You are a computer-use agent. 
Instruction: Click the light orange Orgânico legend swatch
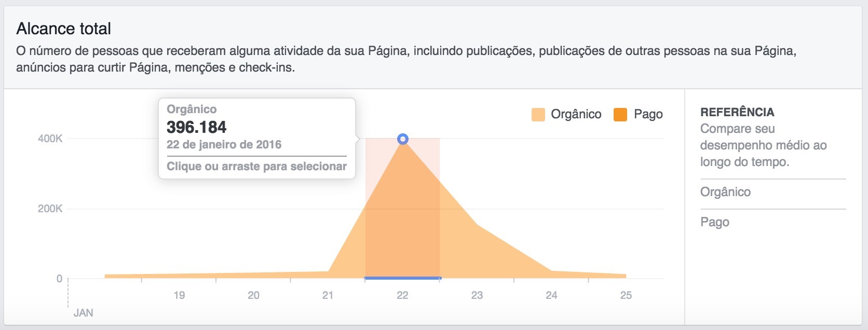(538, 115)
